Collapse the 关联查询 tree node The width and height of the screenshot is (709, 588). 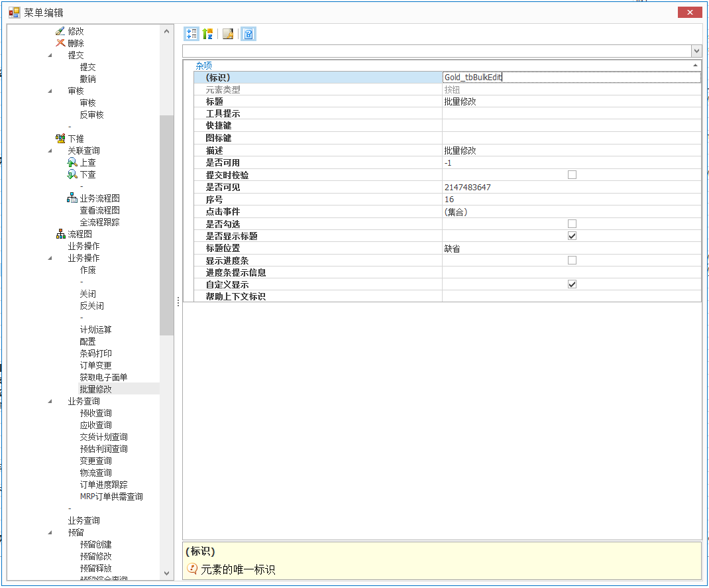click(50, 150)
